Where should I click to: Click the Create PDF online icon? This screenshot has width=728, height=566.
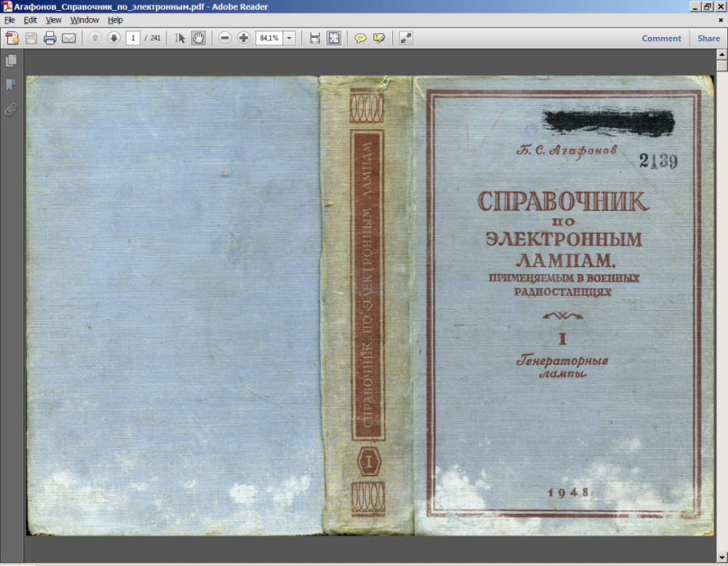point(12,39)
